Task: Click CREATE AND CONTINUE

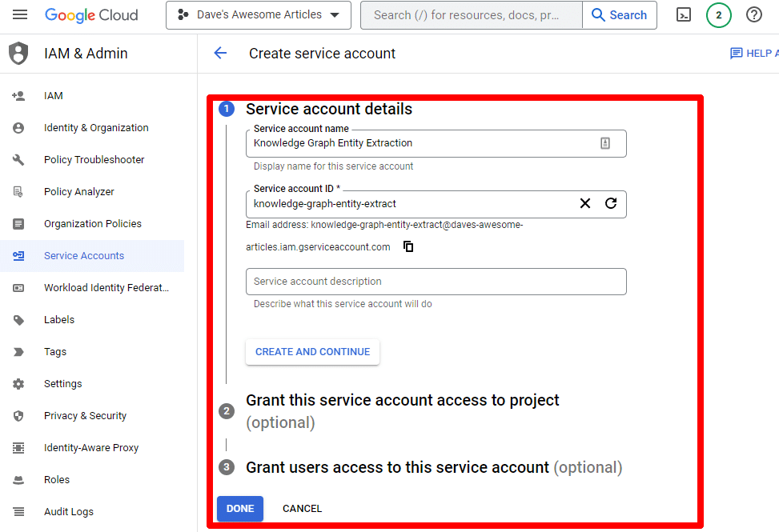Action: (x=312, y=351)
